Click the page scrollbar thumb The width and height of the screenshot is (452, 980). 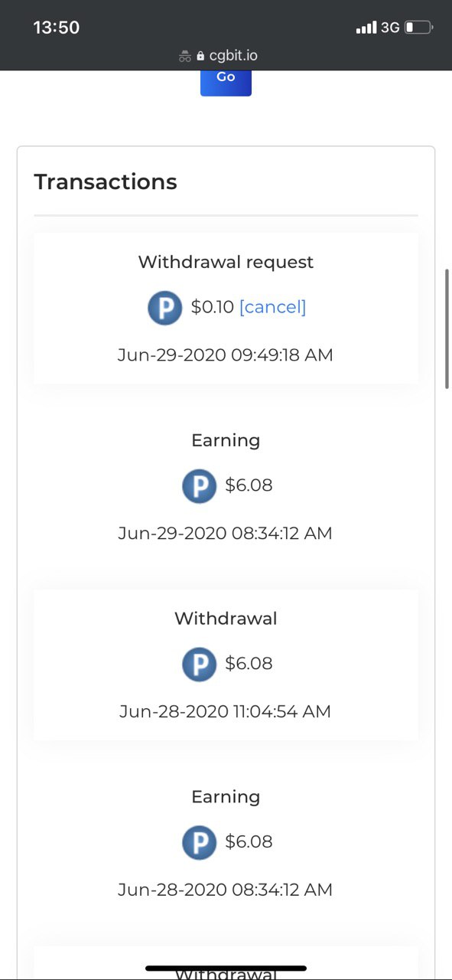pos(447,329)
